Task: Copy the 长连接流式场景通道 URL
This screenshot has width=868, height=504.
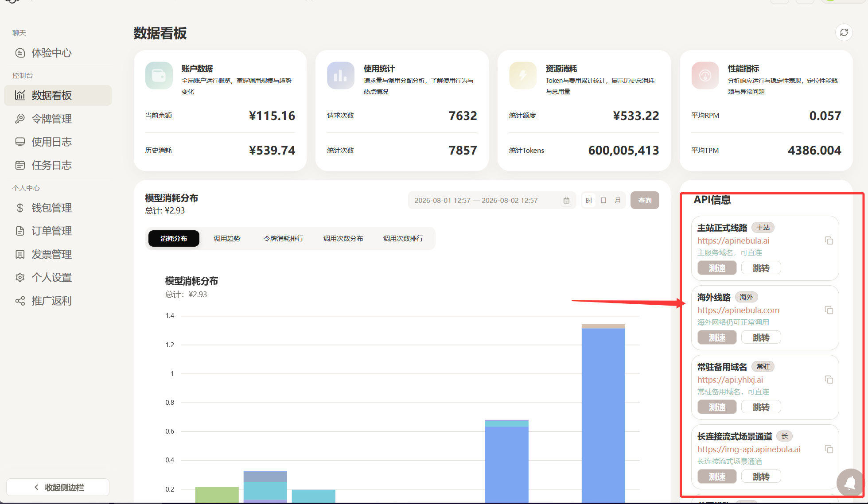Action: pos(829,449)
